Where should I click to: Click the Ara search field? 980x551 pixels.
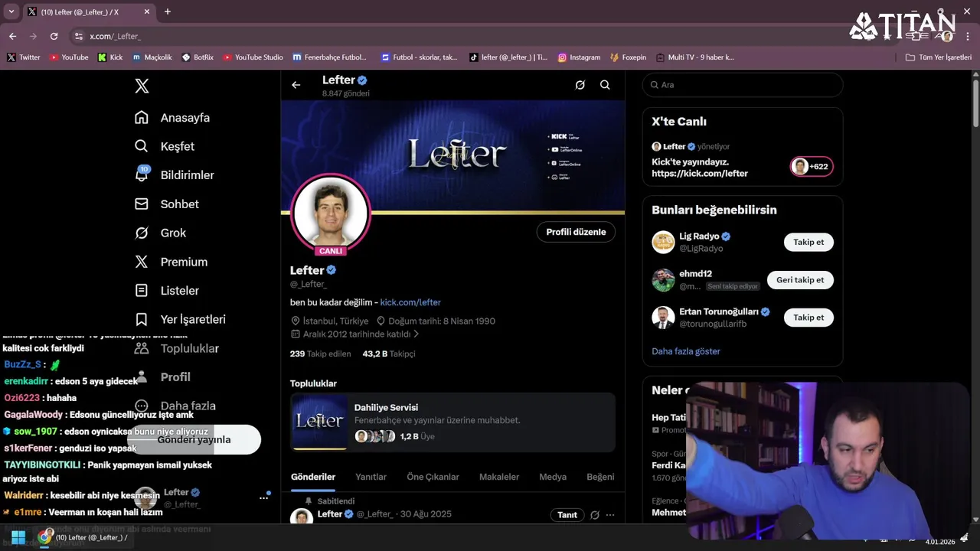(743, 85)
